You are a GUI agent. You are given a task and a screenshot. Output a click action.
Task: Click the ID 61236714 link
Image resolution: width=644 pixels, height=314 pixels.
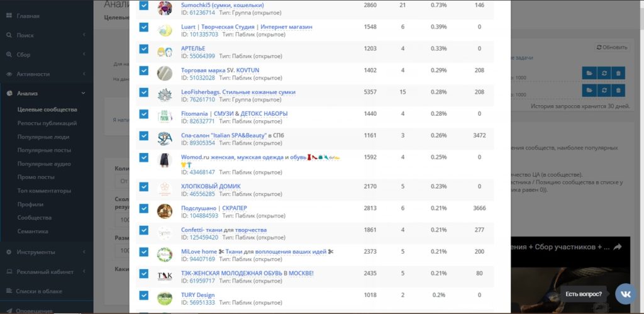(x=202, y=13)
